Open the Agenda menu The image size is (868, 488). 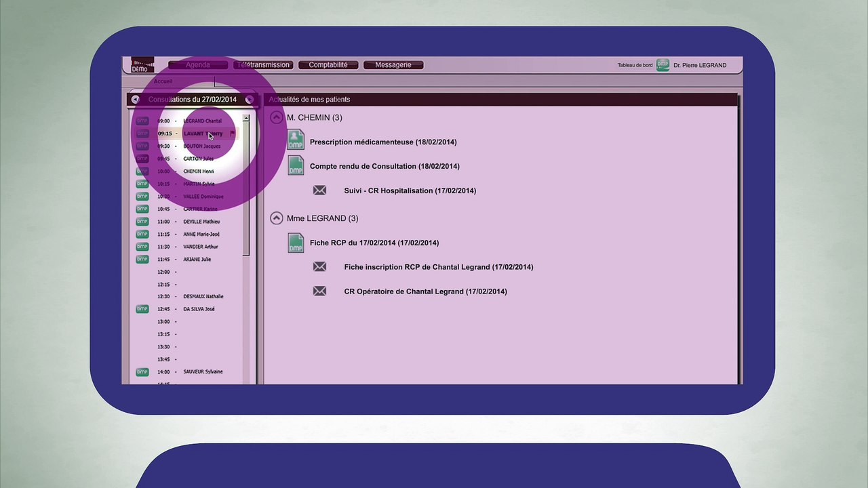coord(198,65)
